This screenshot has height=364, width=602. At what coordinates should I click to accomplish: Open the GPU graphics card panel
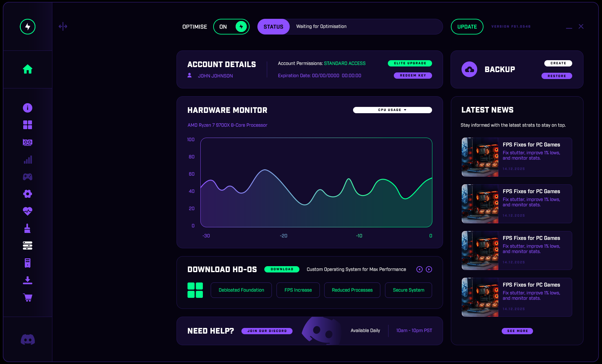(x=28, y=142)
